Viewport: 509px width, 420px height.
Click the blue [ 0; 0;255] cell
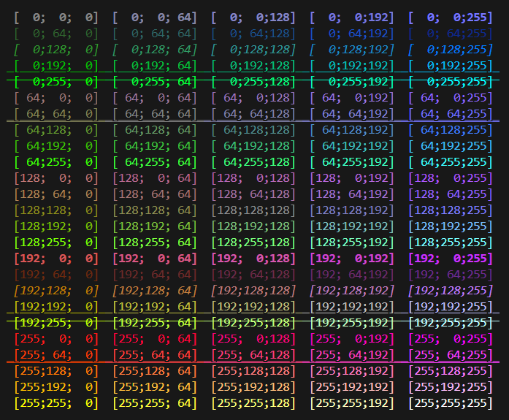pyautogui.click(x=450, y=17)
